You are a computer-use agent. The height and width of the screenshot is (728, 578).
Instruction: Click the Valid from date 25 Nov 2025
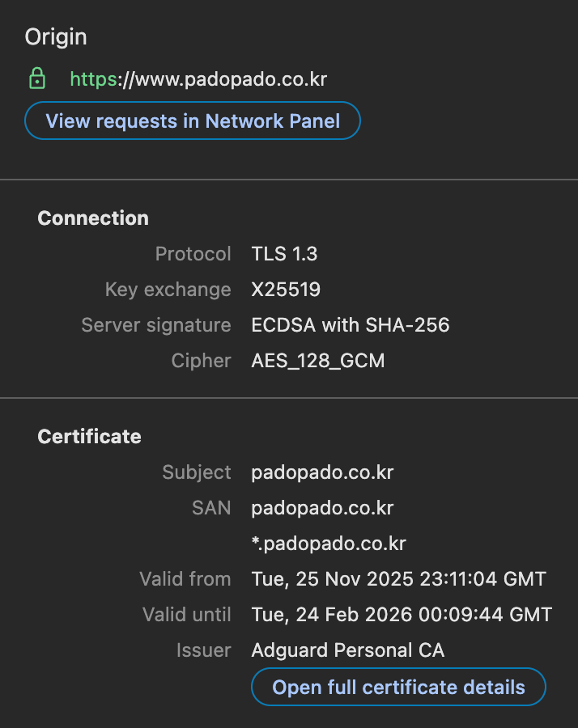tap(398, 579)
